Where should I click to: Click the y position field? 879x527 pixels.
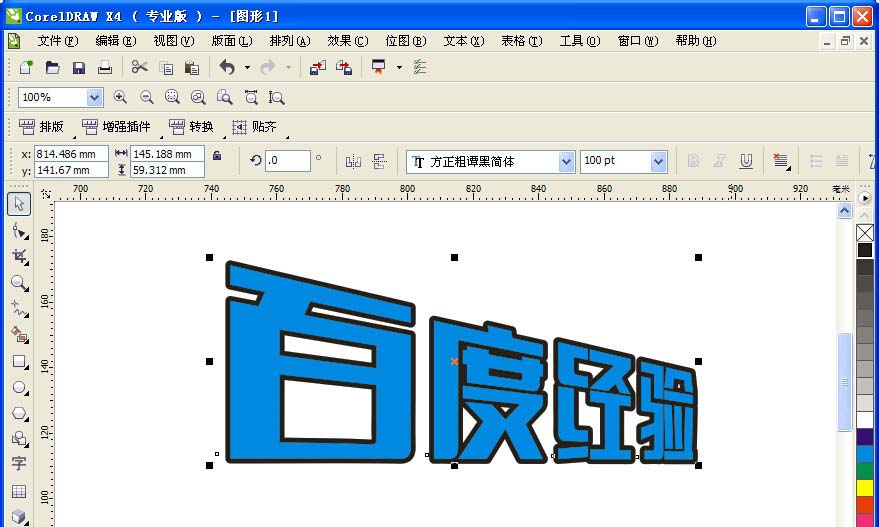(x=71, y=170)
